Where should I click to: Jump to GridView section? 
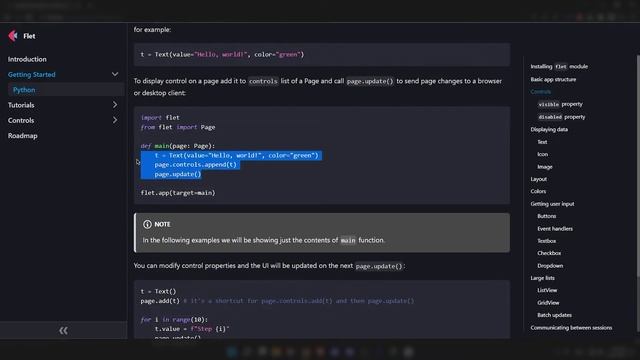point(548,303)
